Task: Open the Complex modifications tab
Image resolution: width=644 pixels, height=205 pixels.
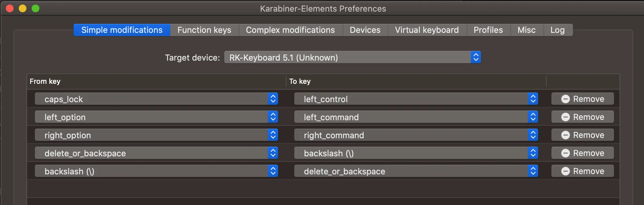Action: [290, 30]
